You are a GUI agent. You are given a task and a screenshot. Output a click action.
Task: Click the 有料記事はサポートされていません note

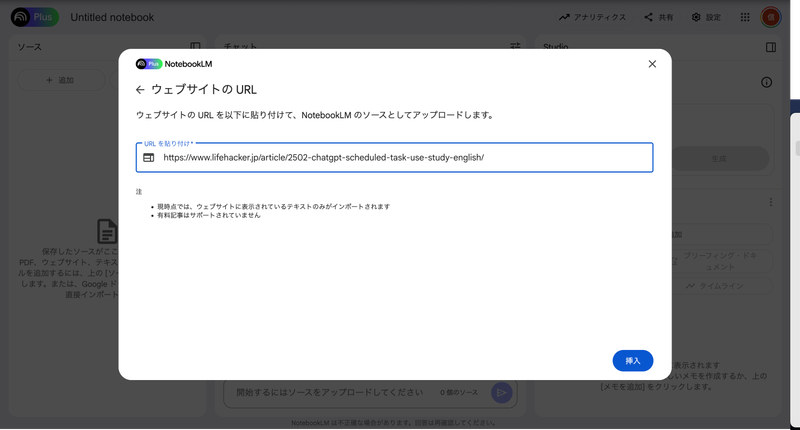coord(209,215)
